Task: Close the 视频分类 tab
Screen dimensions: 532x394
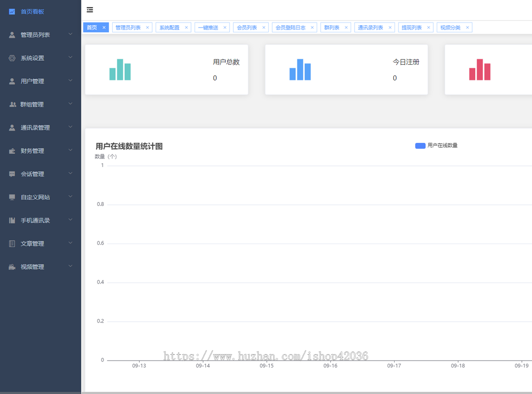Action: point(467,28)
